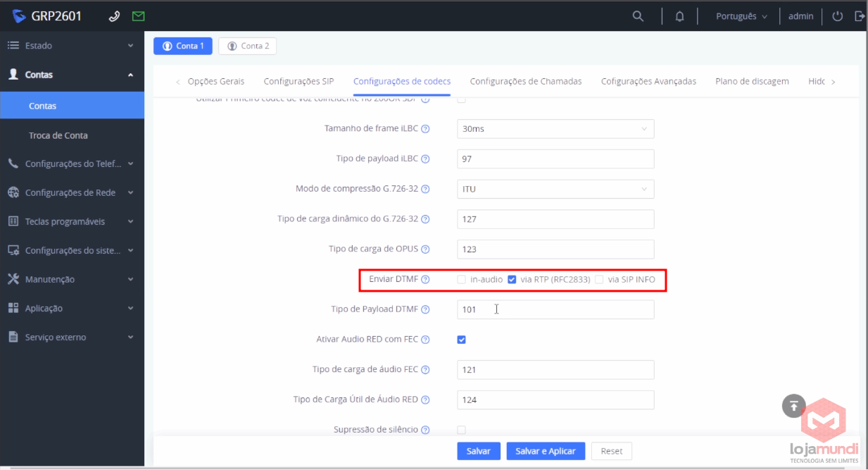Click the Salvar button
This screenshot has height=470, width=868.
[479, 451]
